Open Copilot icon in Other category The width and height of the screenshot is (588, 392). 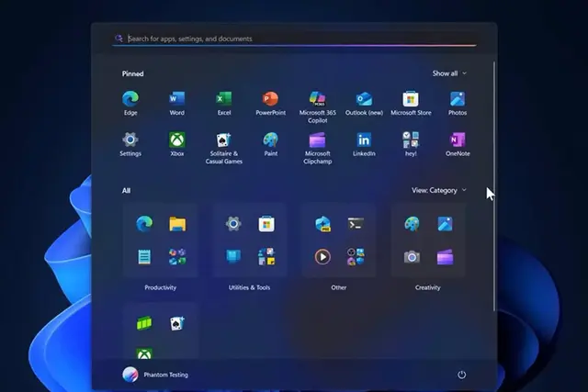click(x=322, y=224)
